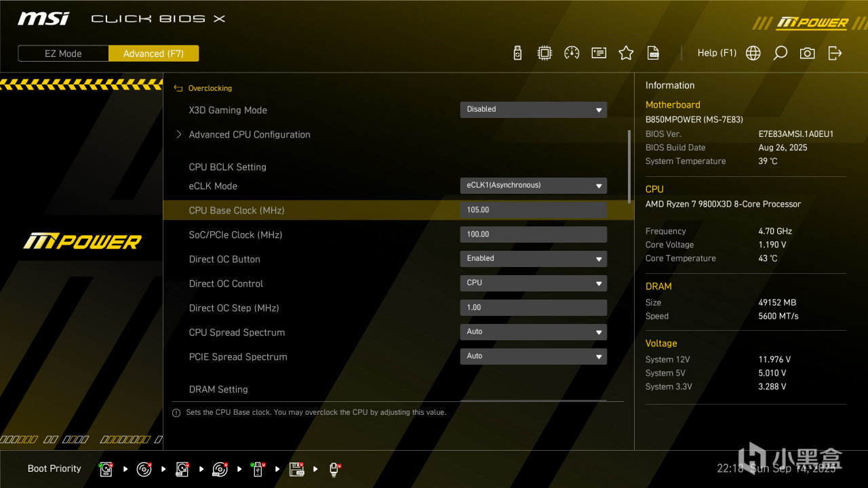Change language using the globe icon
This screenshot has width=868, height=488.
coord(753,53)
